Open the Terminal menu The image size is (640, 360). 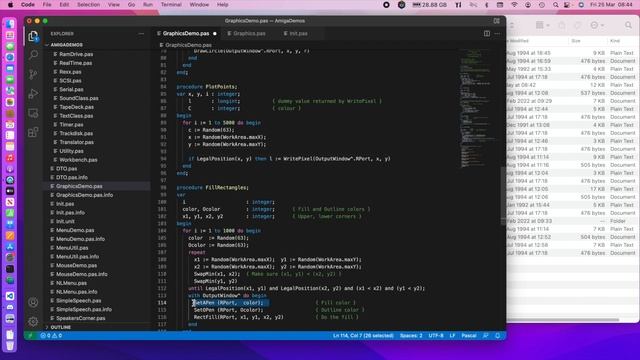click(x=171, y=5)
